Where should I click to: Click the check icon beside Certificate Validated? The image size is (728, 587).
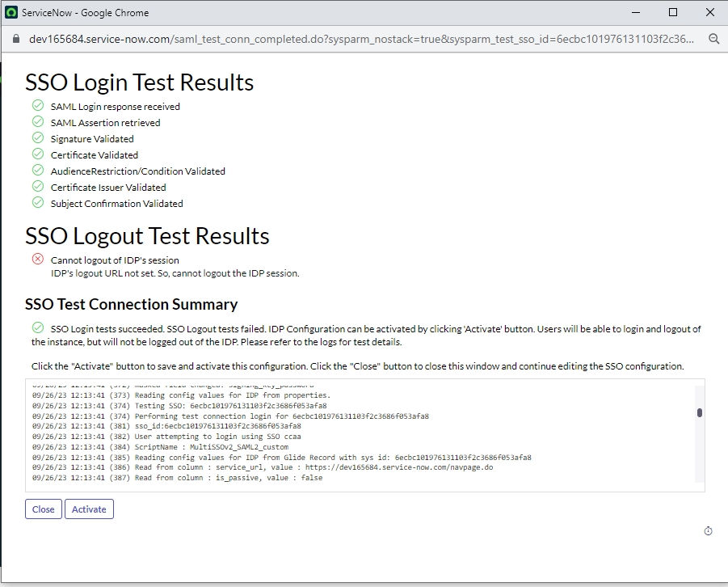(37, 154)
